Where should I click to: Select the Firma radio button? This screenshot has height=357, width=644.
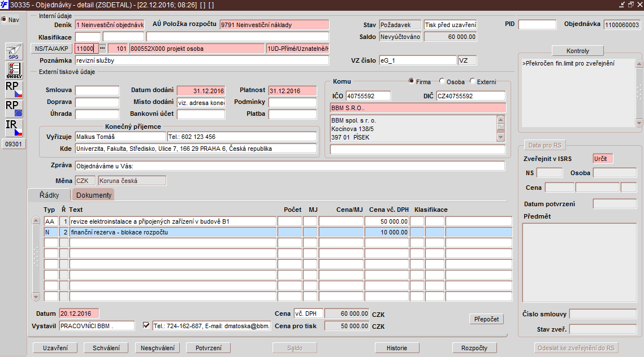click(x=411, y=81)
